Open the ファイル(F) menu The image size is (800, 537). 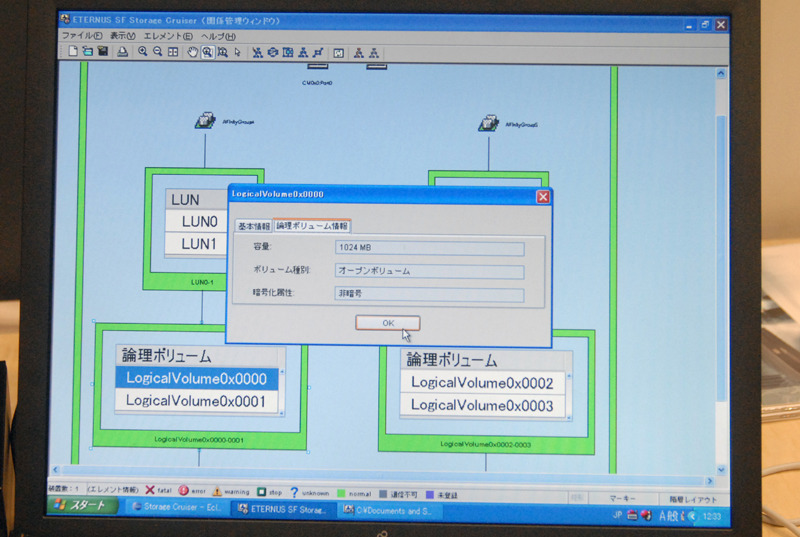(82, 35)
